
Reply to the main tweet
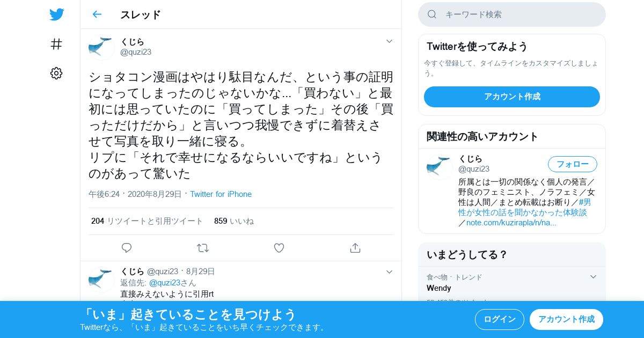(127, 248)
